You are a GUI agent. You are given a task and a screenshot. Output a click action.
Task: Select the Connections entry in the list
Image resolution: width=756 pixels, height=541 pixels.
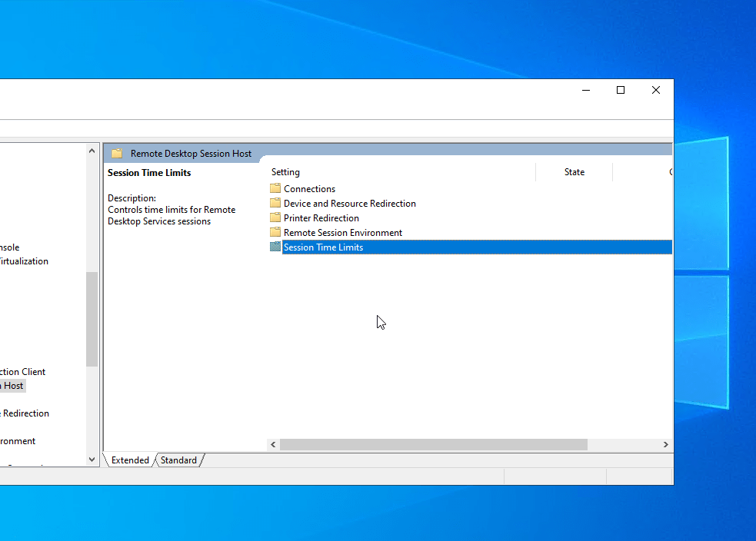point(309,189)
